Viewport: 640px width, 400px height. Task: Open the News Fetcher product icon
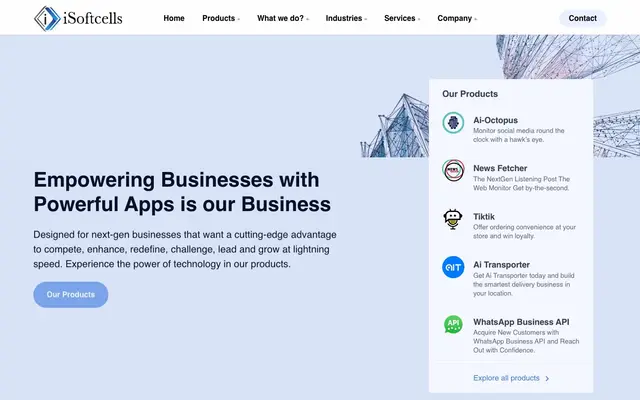tap(453, 170)
